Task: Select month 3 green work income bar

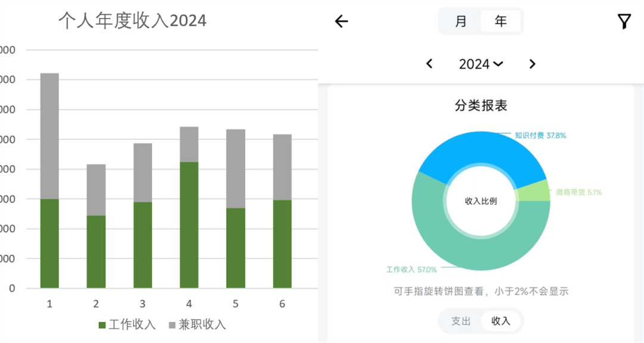Action: (x=143, y=245)
